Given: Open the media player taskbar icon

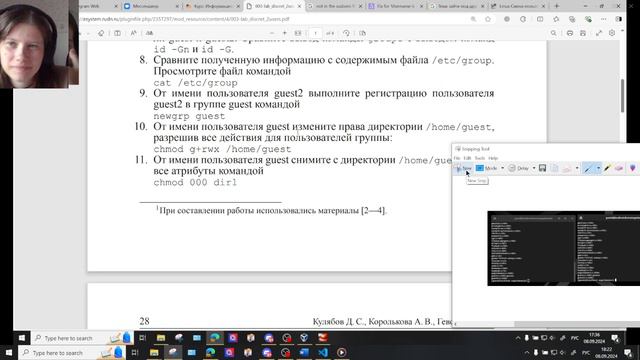Looking at the screenshot, I should click(x=342, y=352).
